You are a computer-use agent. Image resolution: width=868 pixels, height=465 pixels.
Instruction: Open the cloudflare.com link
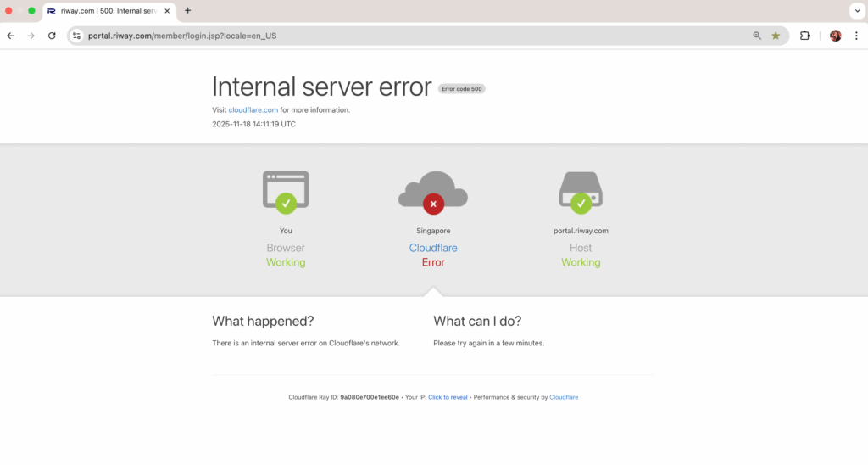253,110
